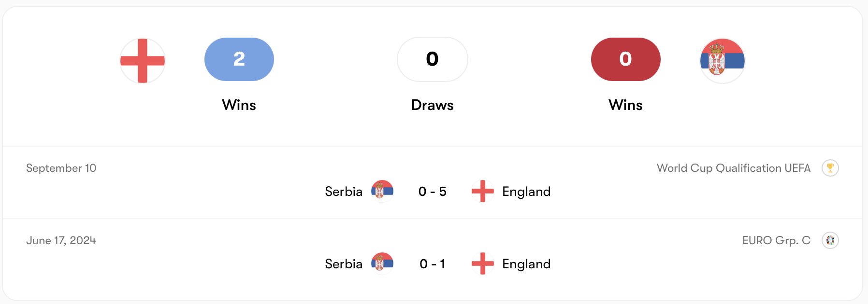Image resolution: width=868 pixels, height=304 pixels.
Task: Click Serbia team name in the 0 - 5 match
Action: 344,192
